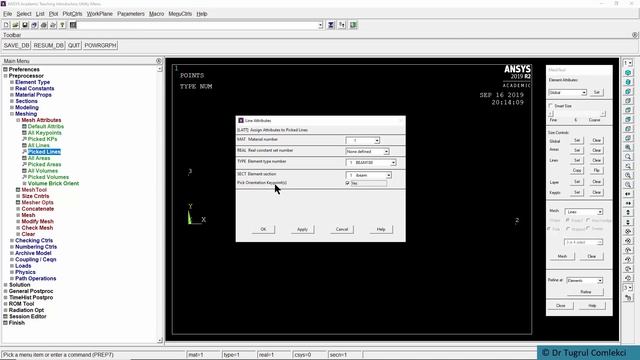Open Element Attributes Global dropdown in MeshTool
Viewport: 640px width, 360px height.
(x=567, y=93)
